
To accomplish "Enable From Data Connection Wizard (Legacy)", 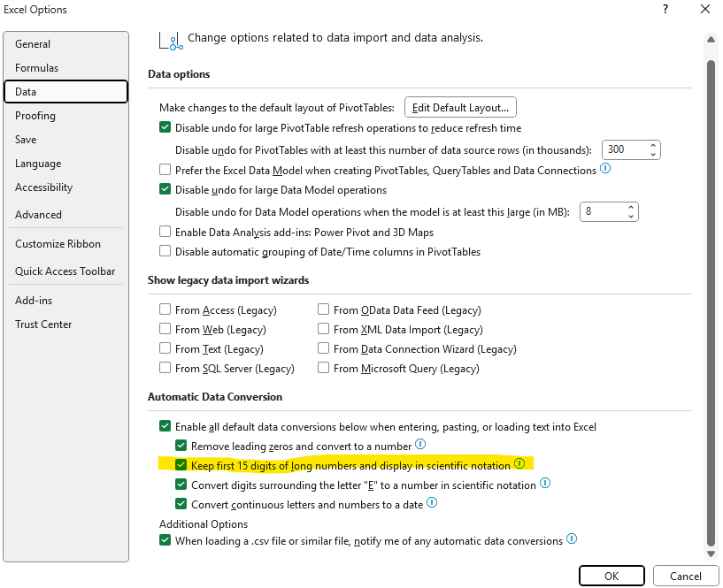I will (x=323, y=348).
